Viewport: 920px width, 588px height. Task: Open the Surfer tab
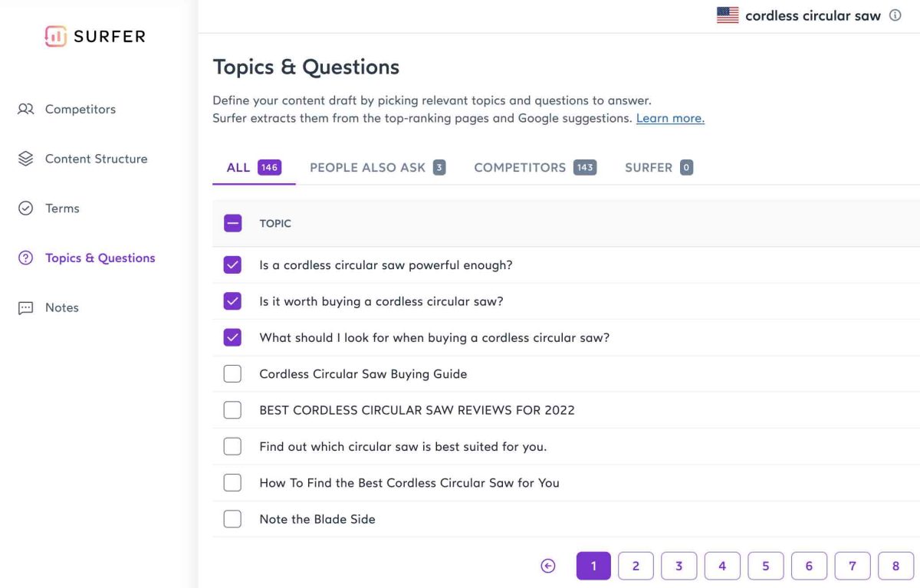(x=659, y=168)
